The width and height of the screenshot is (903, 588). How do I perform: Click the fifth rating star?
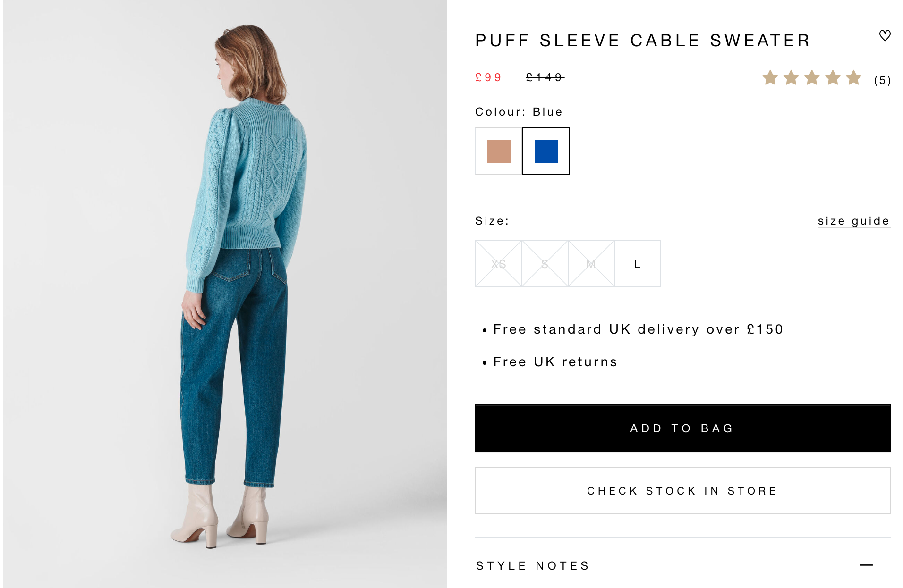point(853,78)
